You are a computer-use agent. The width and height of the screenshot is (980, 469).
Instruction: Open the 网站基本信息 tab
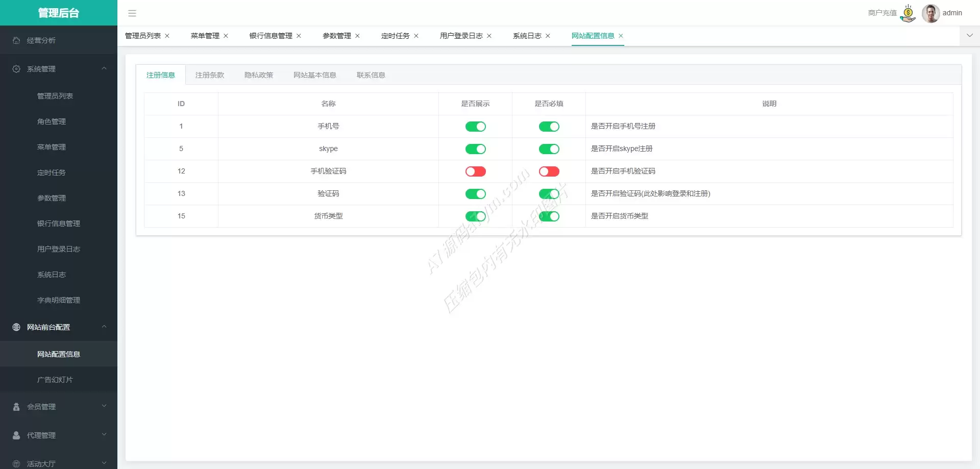click(x=314, y=75)
